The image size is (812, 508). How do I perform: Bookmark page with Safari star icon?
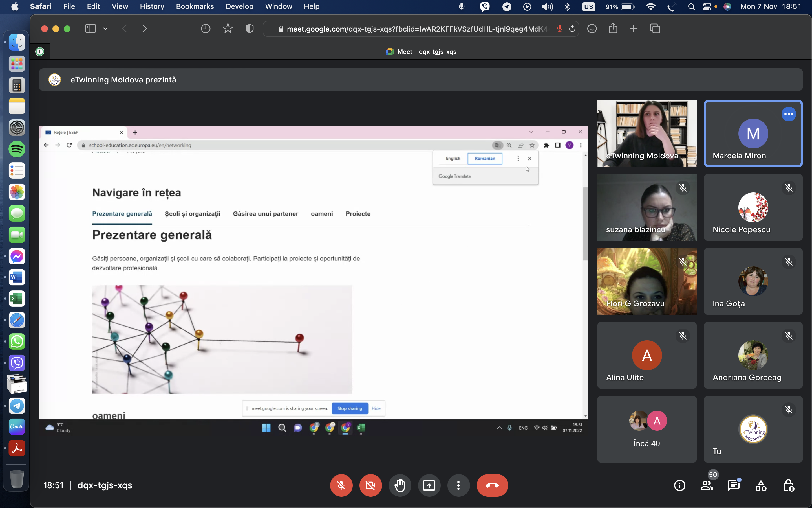(228, 29)
